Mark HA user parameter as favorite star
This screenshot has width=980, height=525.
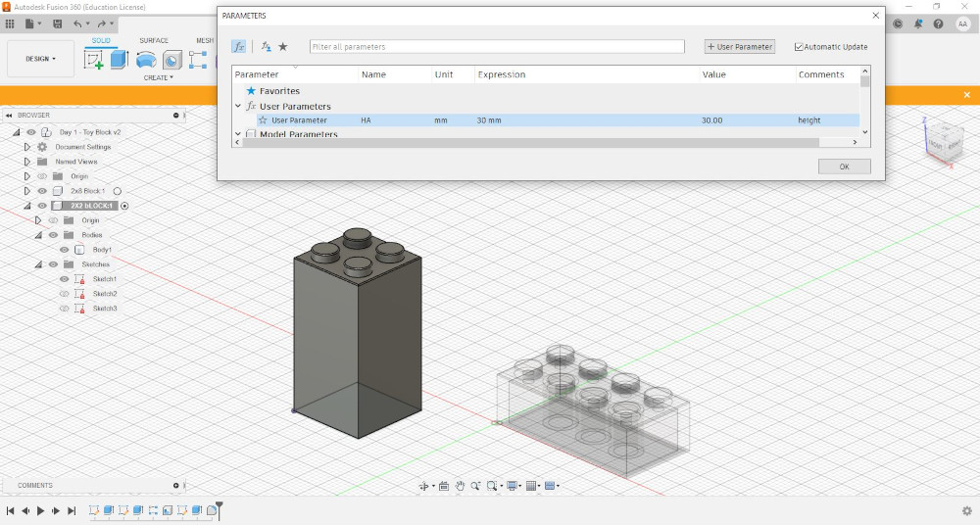(263, 120)
